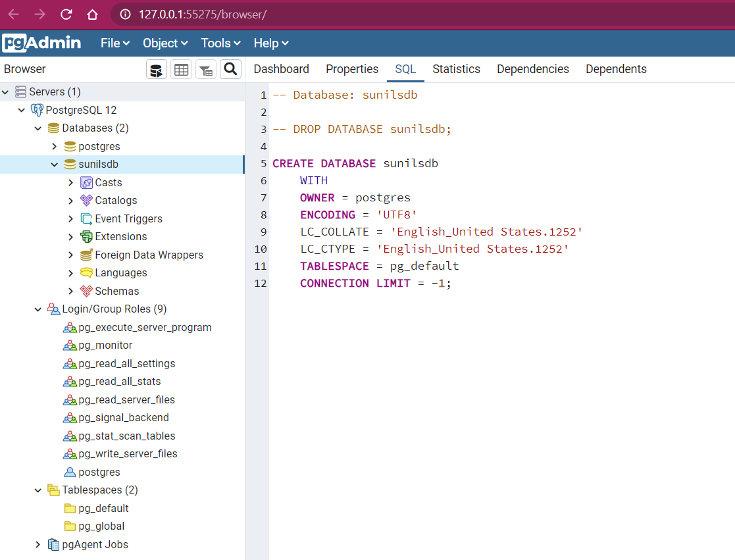Switch to the Dependents tab
This screenshot has height=560, width=735.
tap(616, 69)
